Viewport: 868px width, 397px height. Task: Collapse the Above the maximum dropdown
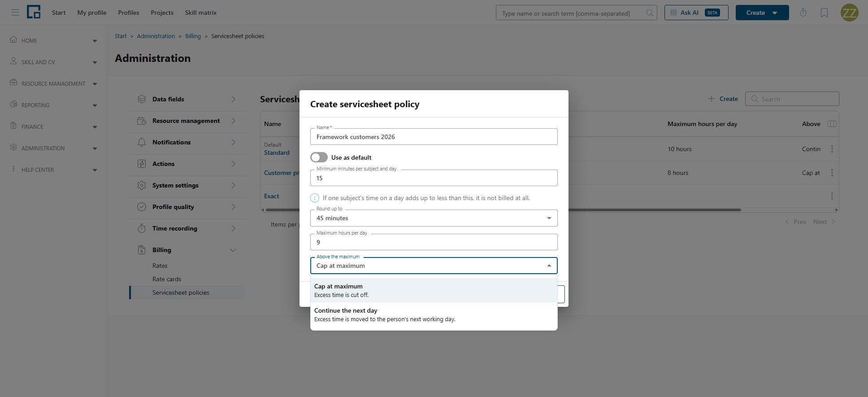point(549,266)
